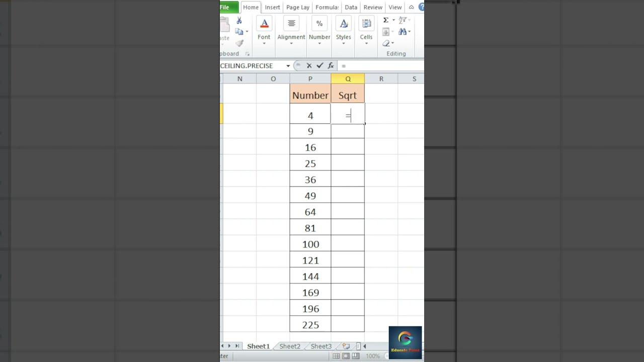Select the Format Painter brush
Screen dimensions: 644x362
(x=239, y=43)
